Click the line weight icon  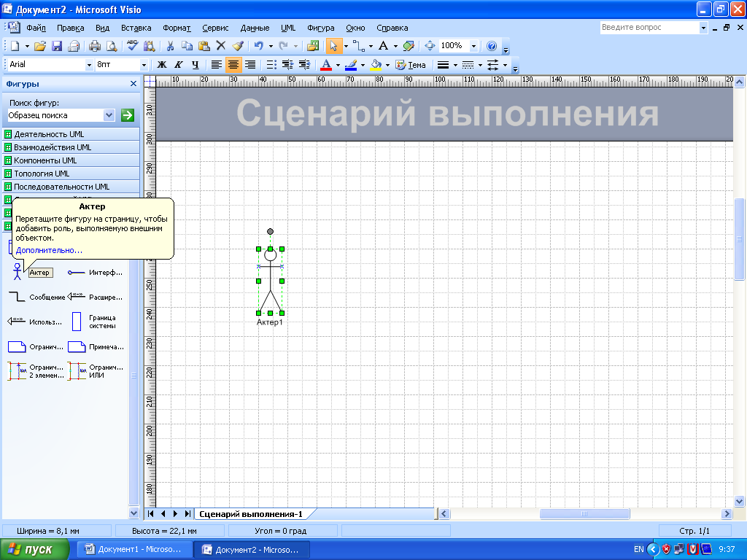coord(443,65)
